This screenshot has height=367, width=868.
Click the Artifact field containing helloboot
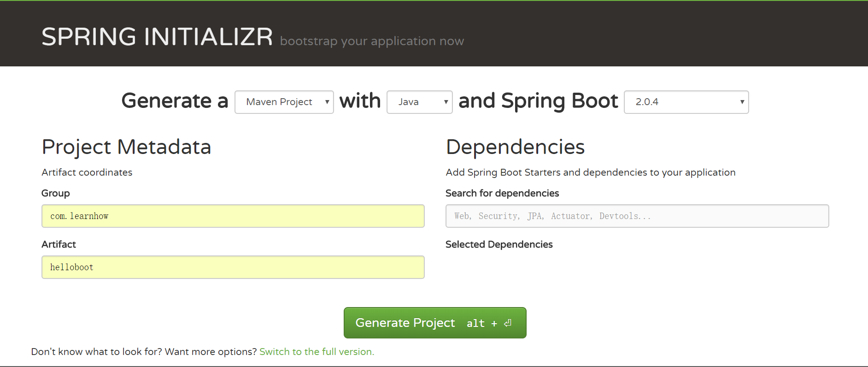click(233, 267)
